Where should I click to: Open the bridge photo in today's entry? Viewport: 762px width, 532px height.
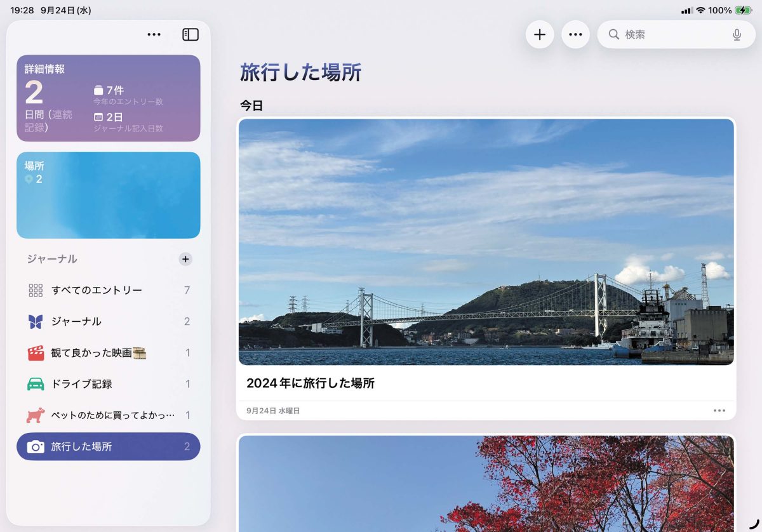coord(486,242)
